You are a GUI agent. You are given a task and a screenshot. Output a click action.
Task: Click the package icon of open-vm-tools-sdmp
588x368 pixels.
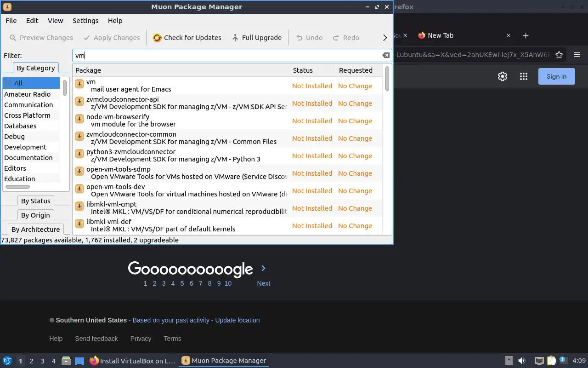pos(79,171)
